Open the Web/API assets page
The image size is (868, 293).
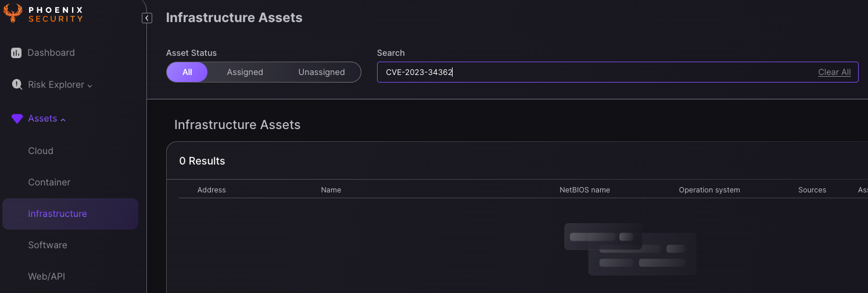46,276
